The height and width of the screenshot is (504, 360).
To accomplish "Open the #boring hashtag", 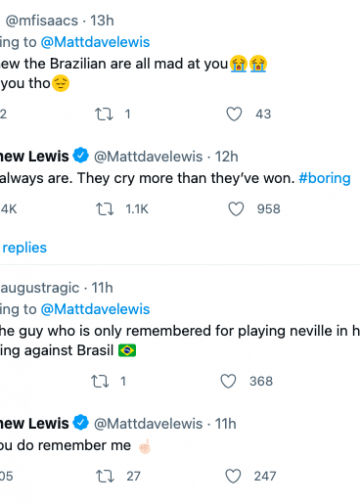I will [x=325, y=178].
